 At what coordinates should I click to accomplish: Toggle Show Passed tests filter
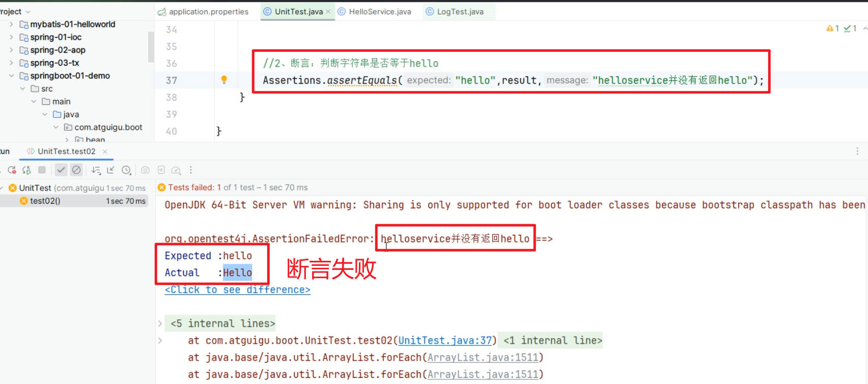[x=61, y=170]
